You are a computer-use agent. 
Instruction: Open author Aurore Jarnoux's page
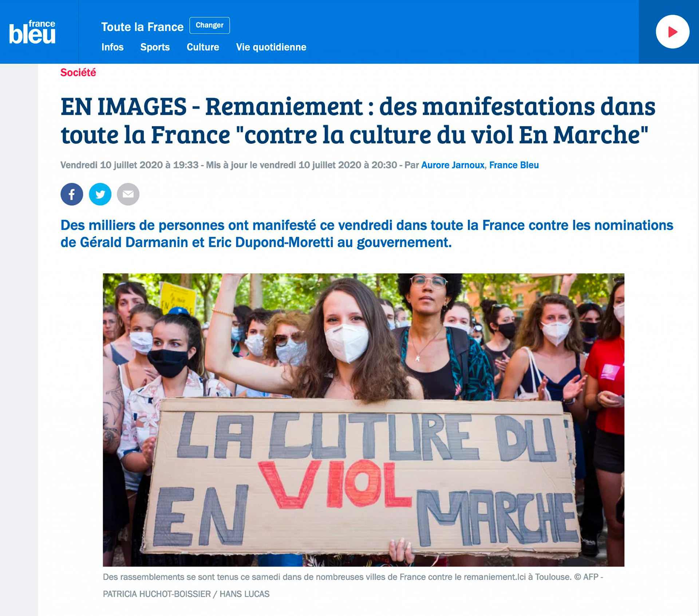tap(453, 165)
